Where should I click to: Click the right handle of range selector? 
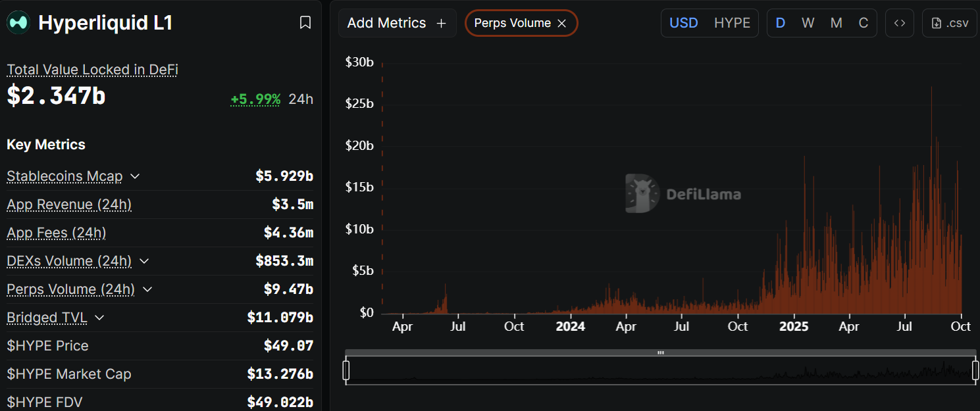[975, 370]
